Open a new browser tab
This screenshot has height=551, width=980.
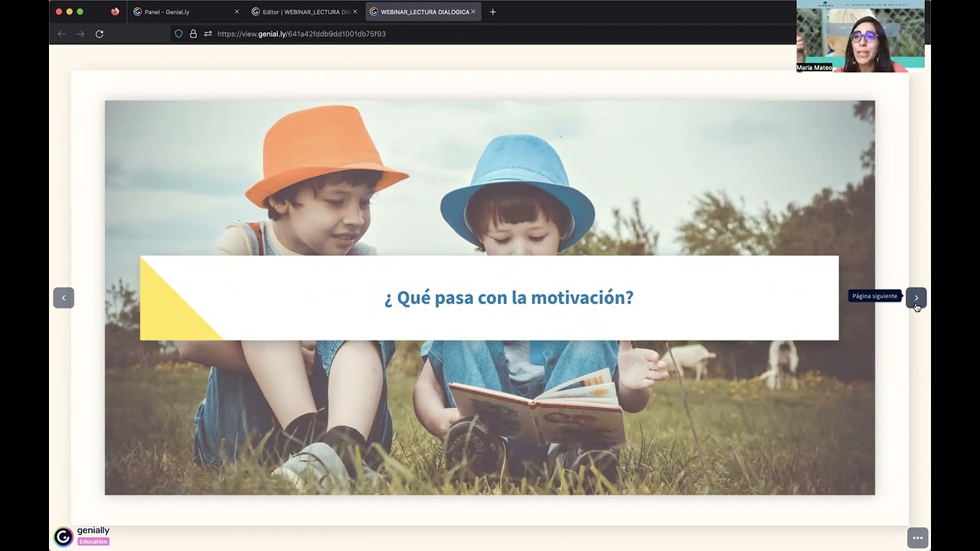(x=492, y=11)
